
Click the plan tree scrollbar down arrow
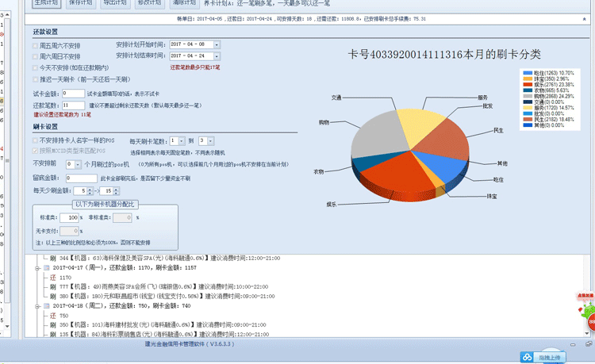(587, 333)
